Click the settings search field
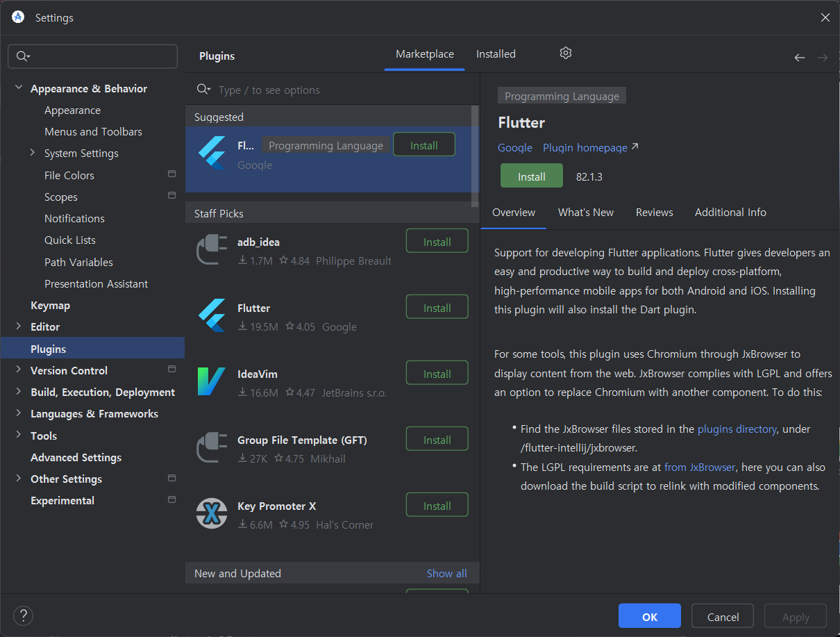The width and height of the screenshot is (840, 637). (x=93, y=56)
